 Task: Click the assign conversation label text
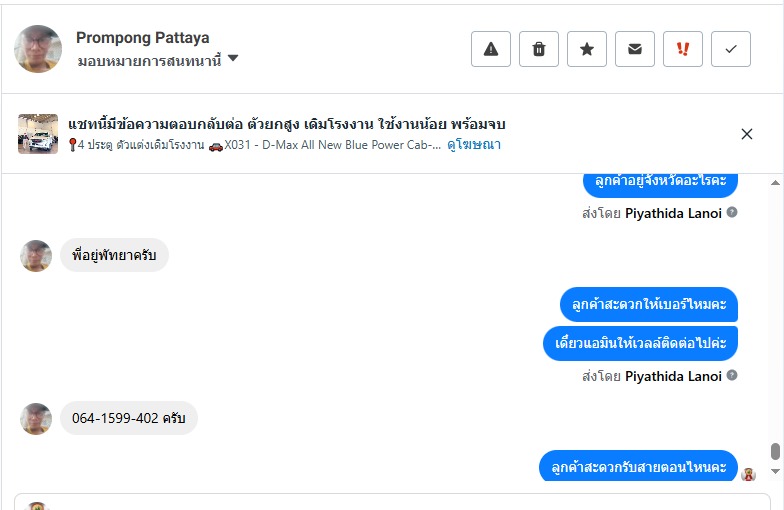click(x=149, y=60)
